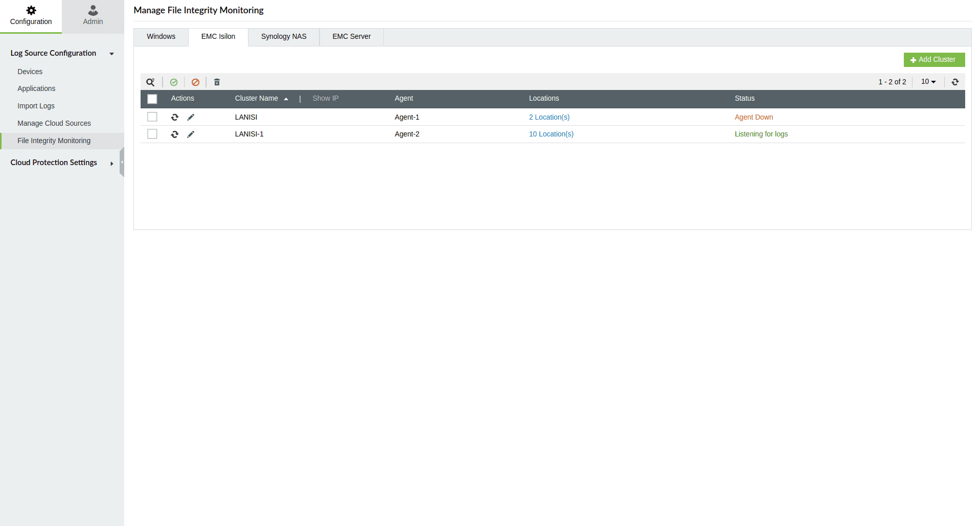Click the trash delete icon
This screenshot has height=526, width=980.
click(x=217, y=82)
